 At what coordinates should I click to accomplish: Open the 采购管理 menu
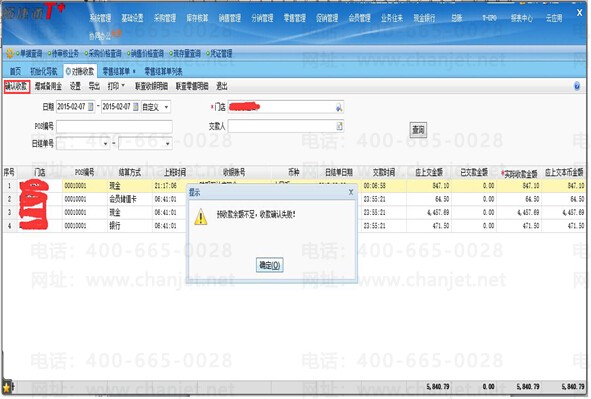tap(165, 18)
